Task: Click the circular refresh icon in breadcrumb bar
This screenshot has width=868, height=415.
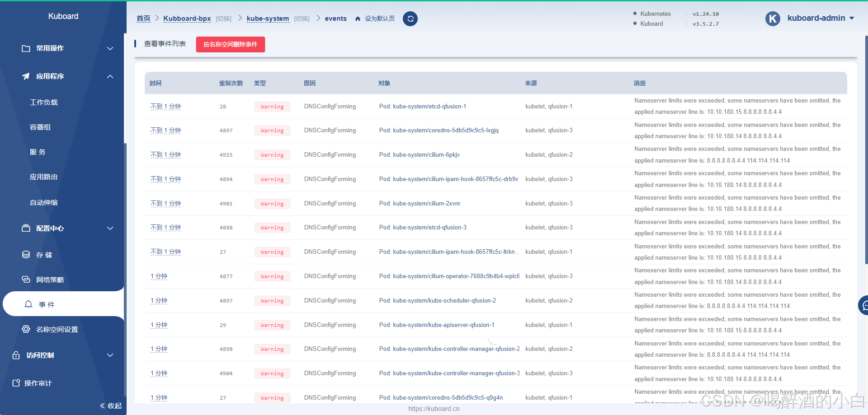Action: tap(410, 19)
